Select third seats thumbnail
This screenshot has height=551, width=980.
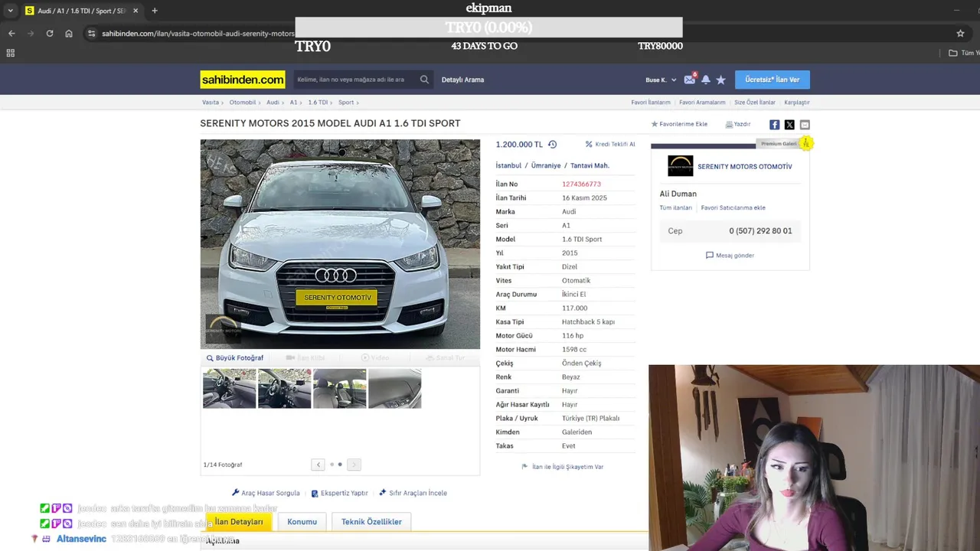[x=339, y=389]
